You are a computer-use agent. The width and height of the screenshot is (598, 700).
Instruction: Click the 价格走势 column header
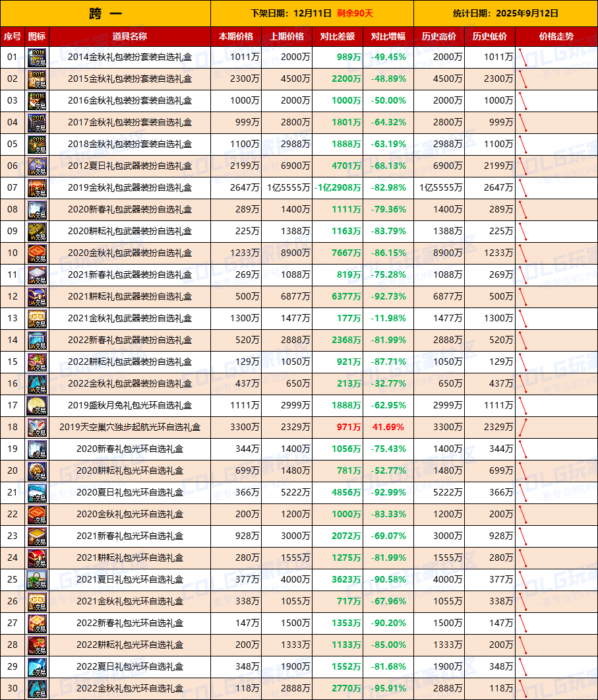[556, 36]
